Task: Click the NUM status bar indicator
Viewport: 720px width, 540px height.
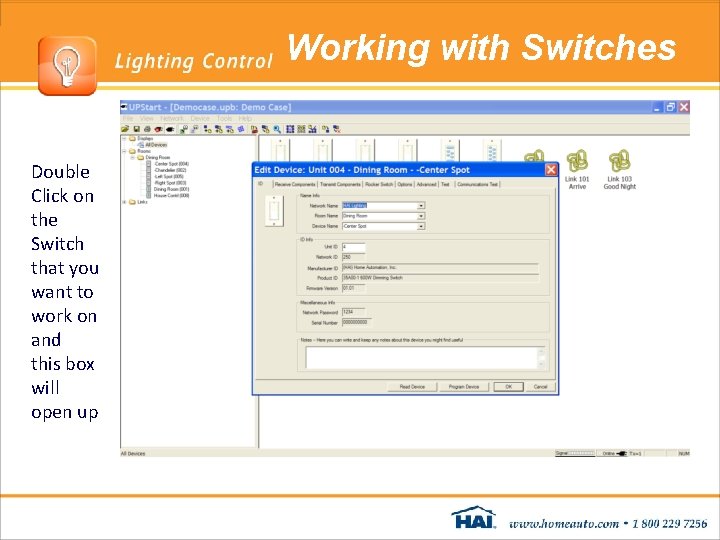Action: (684, 453)
